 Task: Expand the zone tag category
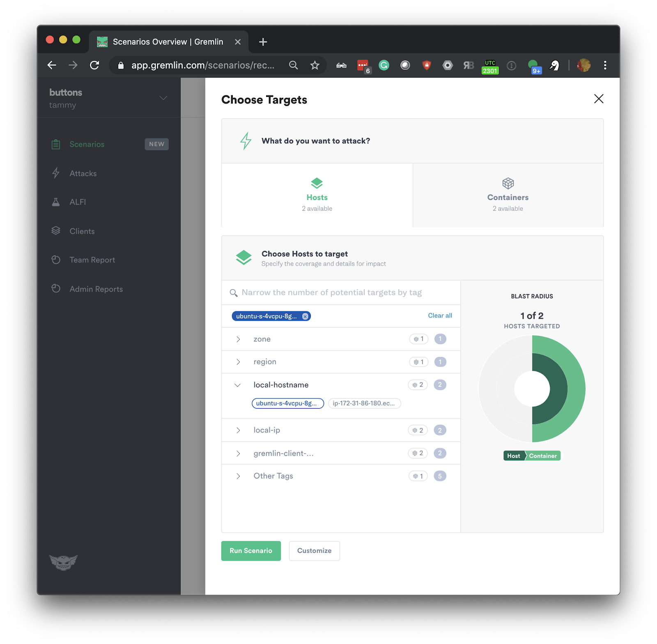click(x=237, y=339)
